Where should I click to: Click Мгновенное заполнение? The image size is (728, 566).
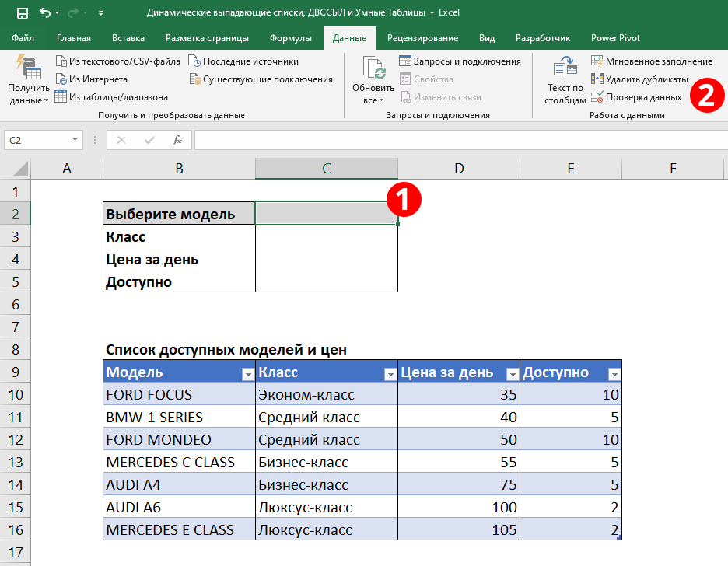[652, 61]
